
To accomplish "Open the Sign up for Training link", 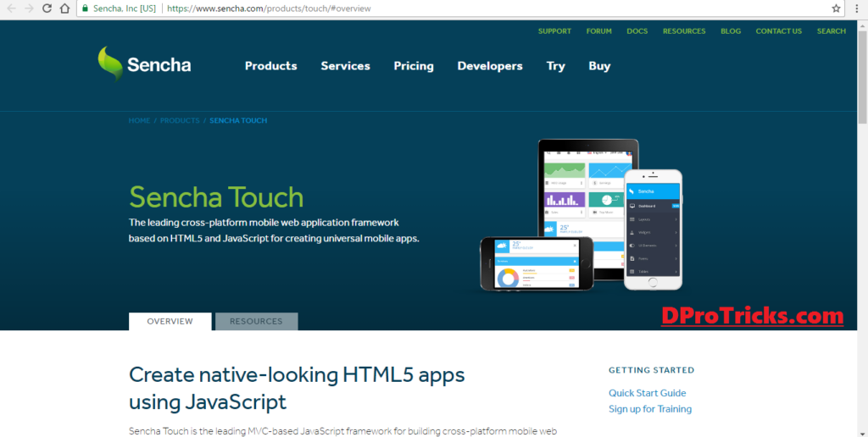I will (650, 409).
